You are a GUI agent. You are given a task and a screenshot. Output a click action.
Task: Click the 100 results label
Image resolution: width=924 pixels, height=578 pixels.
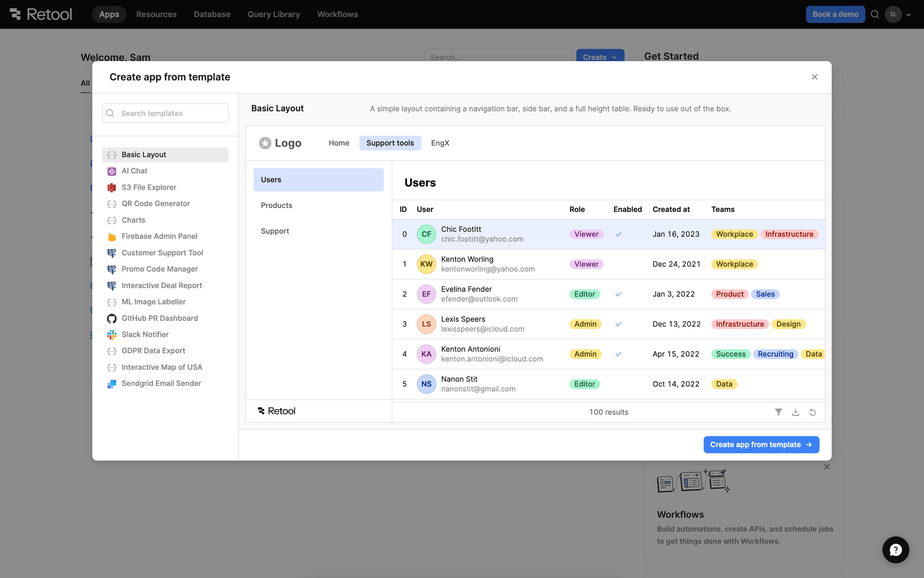[609, 412]
